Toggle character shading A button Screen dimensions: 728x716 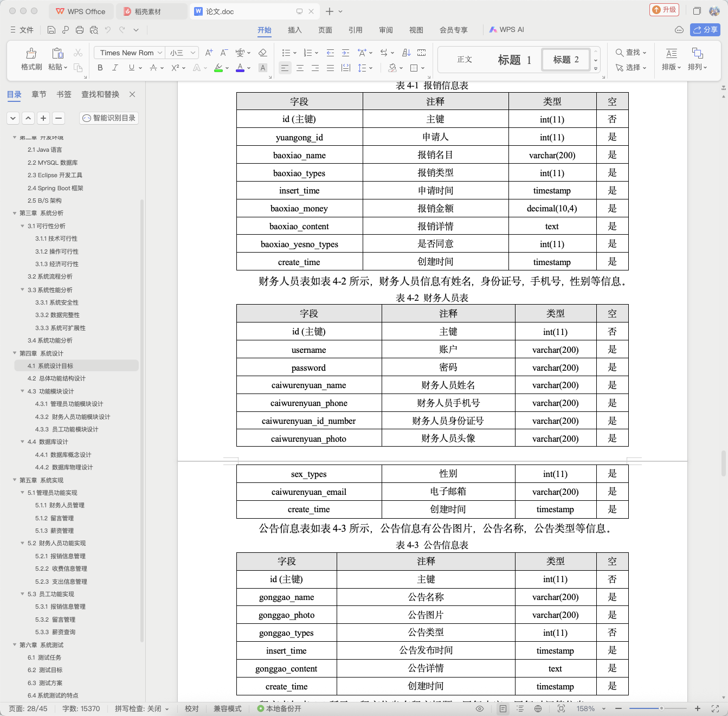click(x=263, y=68)
